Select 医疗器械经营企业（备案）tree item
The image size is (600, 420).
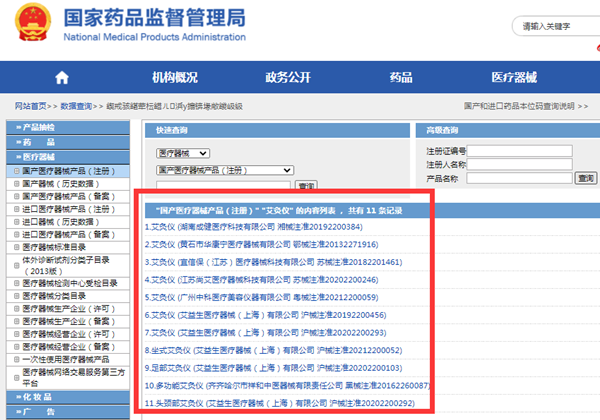click(68, 347)
